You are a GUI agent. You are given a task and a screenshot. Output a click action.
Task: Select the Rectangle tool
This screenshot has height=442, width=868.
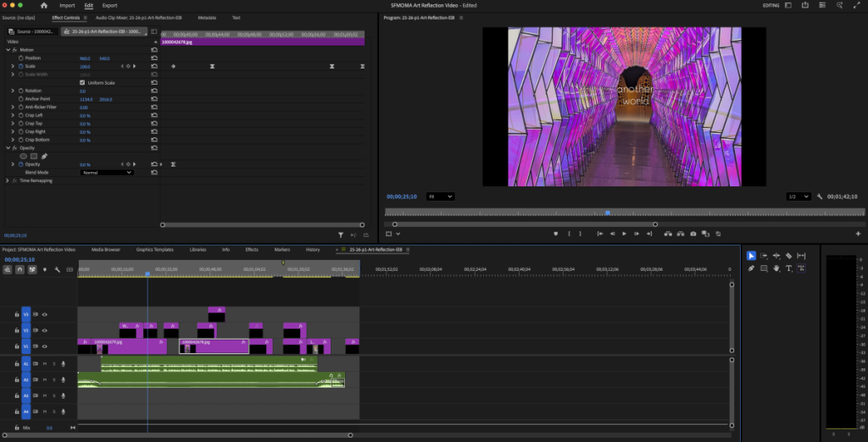click(x=764, y=268)
